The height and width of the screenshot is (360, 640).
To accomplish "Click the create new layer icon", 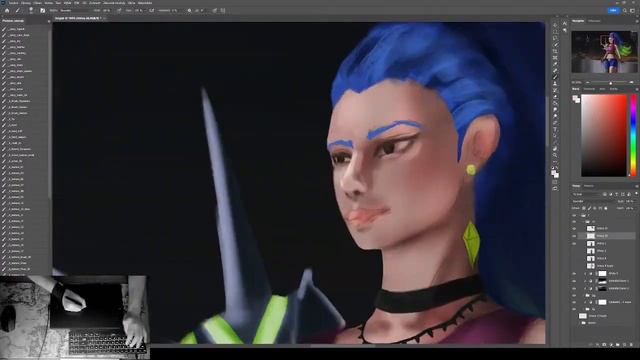I will (x=624, y=345).
